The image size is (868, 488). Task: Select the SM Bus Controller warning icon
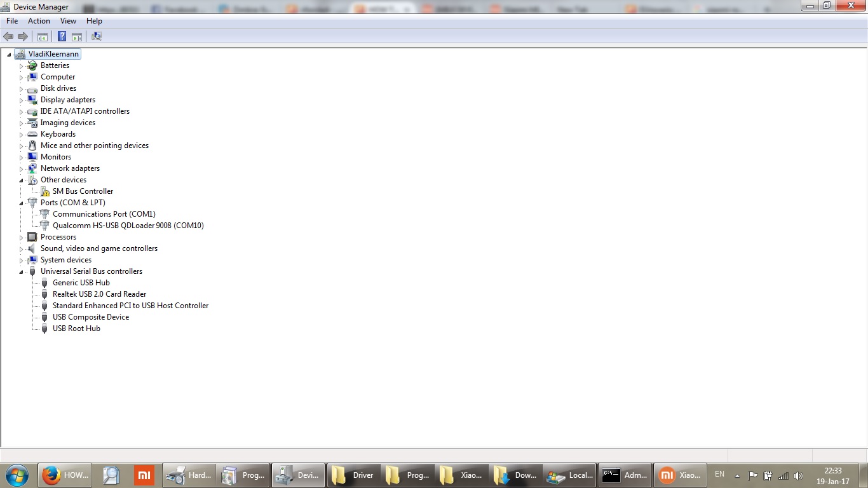pos(44,191)
